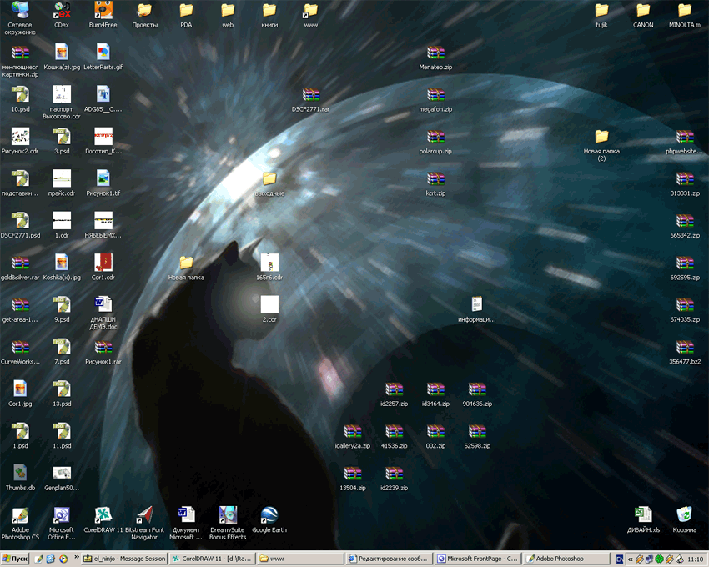
Task: Click the system clock showing 11:10
Action: coord(695,559)
